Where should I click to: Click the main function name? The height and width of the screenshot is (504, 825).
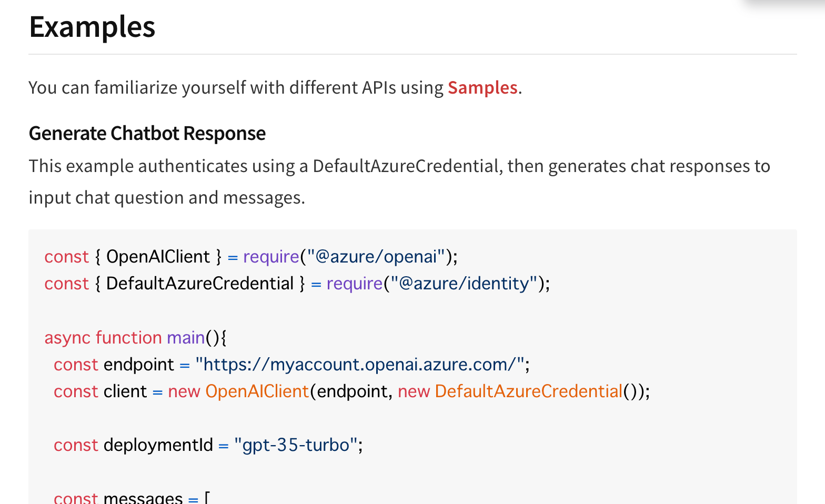click(x=186, y=337)
